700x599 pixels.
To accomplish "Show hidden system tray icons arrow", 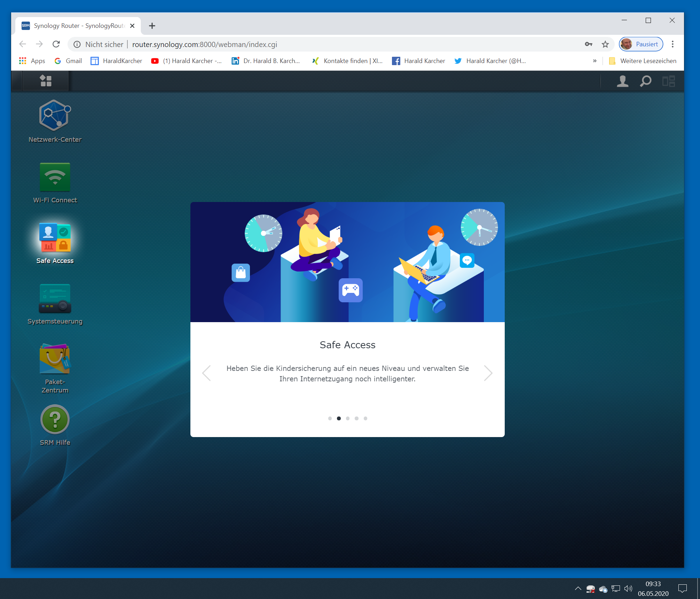I will (578, 589).
